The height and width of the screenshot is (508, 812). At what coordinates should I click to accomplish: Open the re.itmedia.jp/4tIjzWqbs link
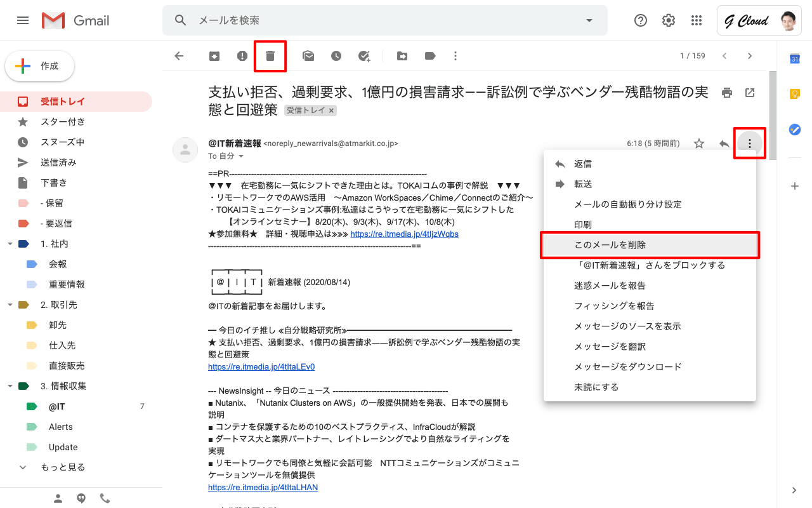pyautogui.click(x=404, y=234)
